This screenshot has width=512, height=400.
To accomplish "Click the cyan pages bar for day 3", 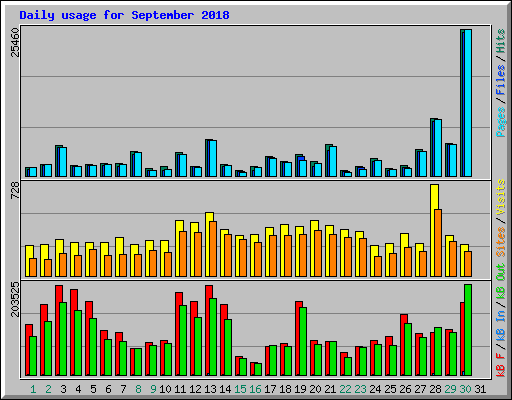I will (63, 162).
